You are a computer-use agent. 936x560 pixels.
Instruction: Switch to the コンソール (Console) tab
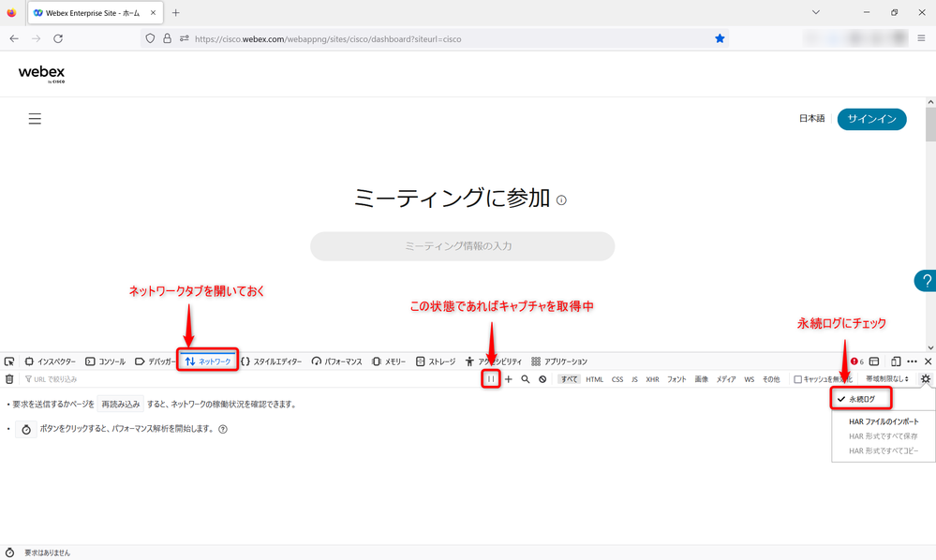(106, 361)
